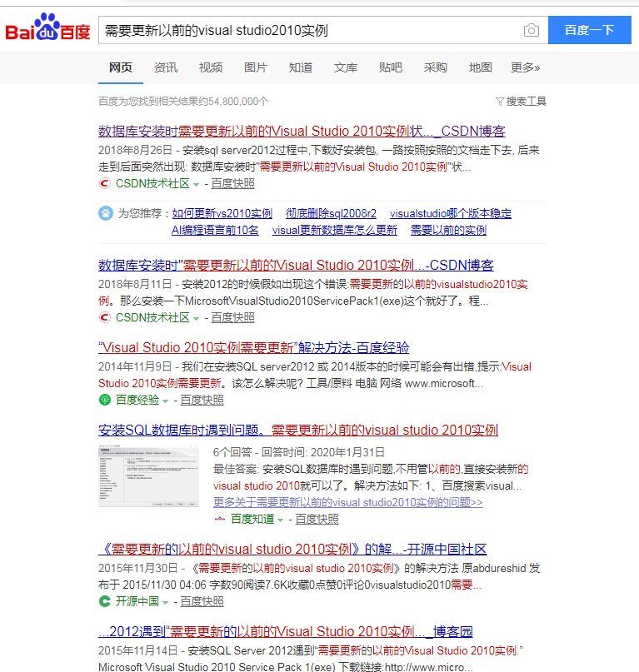
Task: Switch to the 视频 tab
Action: pyautogui.click(x=211, y=67)
